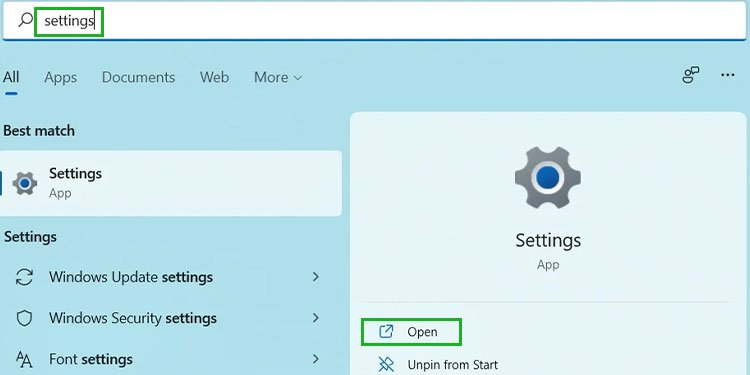
Task: Switch to the Apps filter tab
Action: coord(60,77)
